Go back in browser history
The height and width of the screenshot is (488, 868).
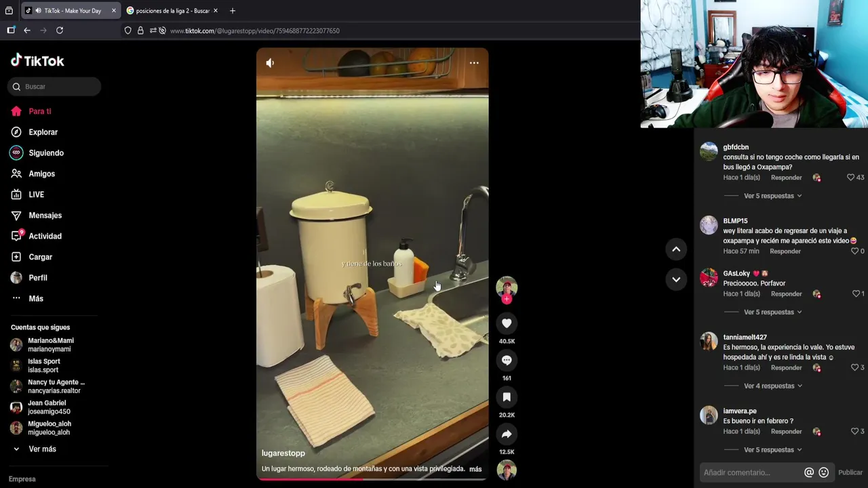[27, 30]
